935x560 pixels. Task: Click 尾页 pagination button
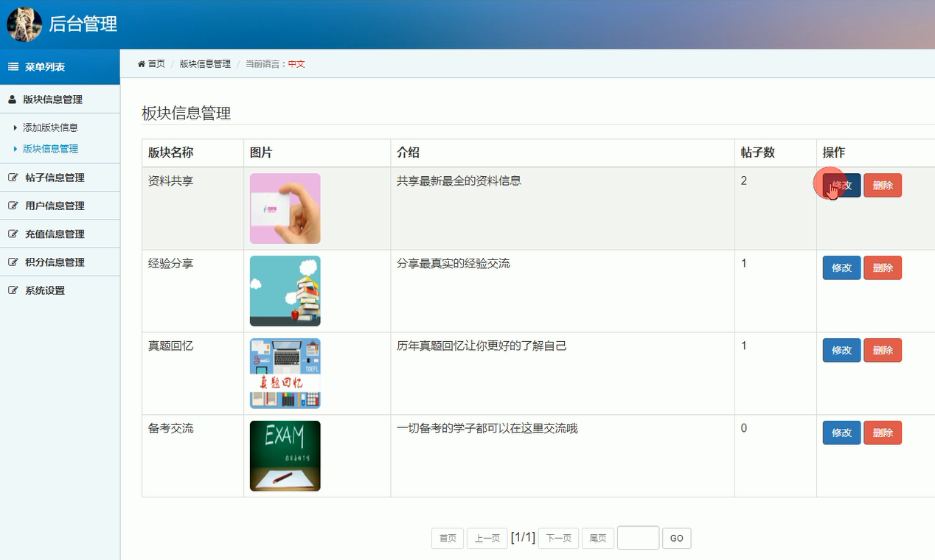click(598, 539)
